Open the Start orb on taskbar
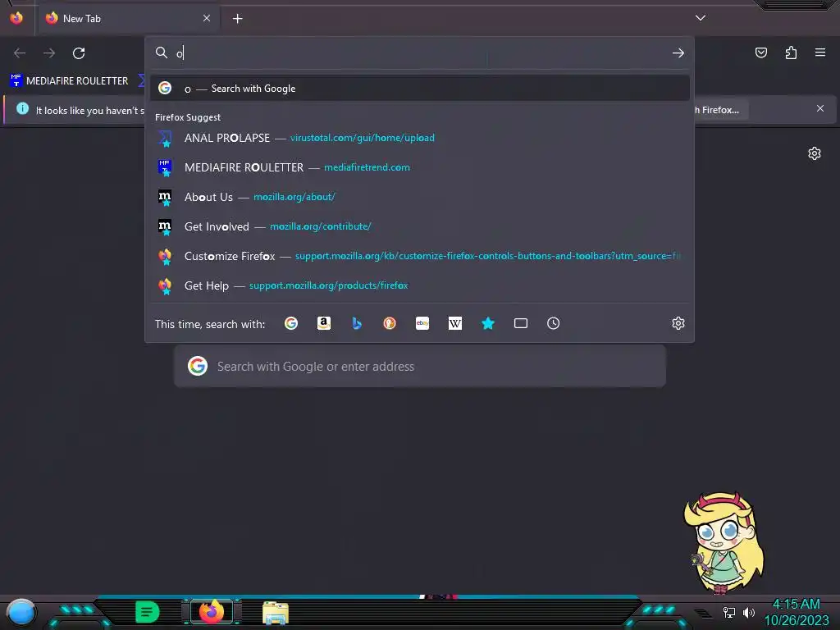Screen dimensions: 840x630 coord(21,612)
